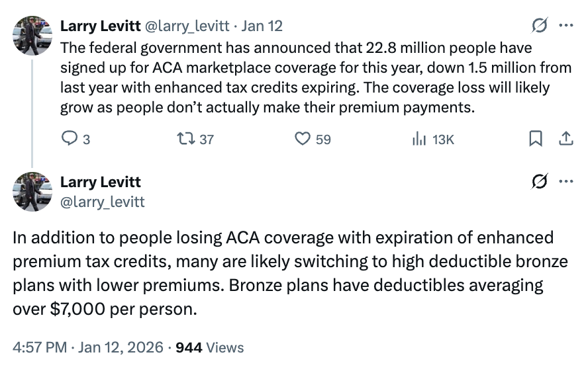The image size is (588, 373).
Task: Open the Jan 12 date link
Action: tap(262, 26)
